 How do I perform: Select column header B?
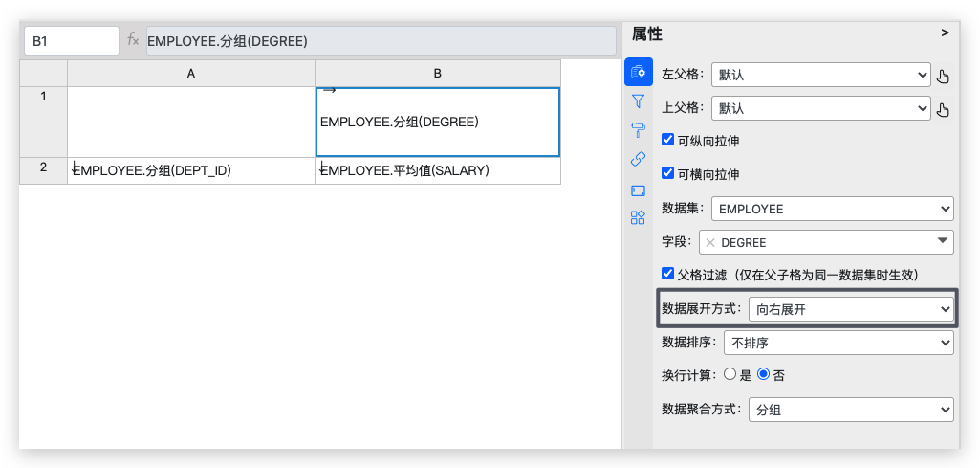pos(438,73)
